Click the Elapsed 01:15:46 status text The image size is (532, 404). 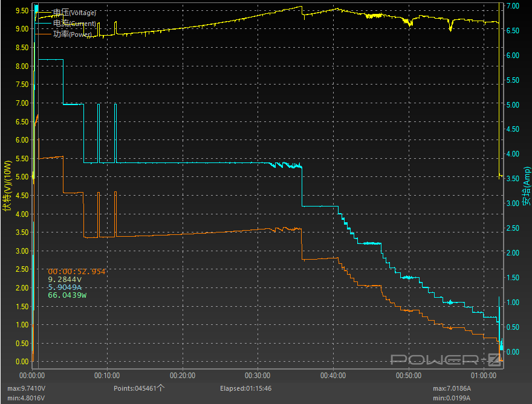tap(245, 388)
